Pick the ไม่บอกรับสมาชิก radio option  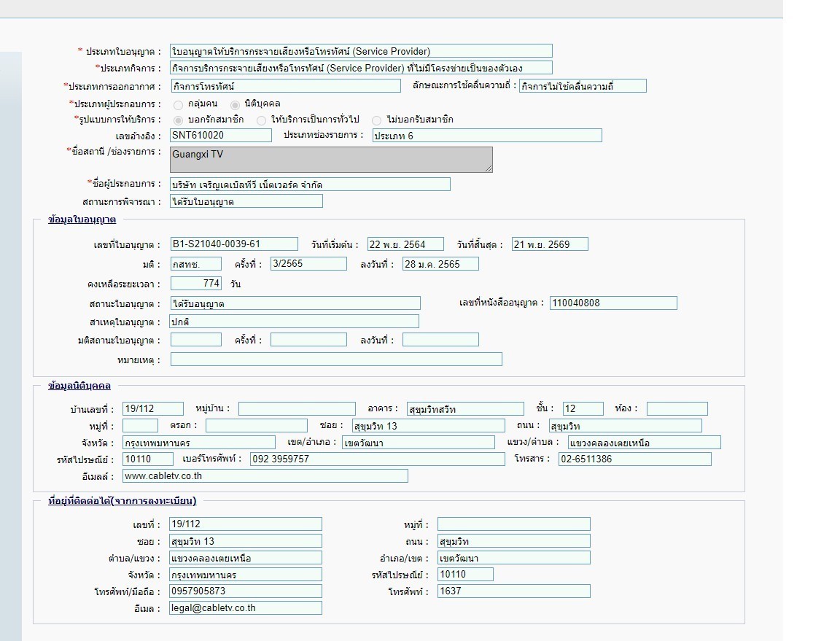tap(377, 120)
